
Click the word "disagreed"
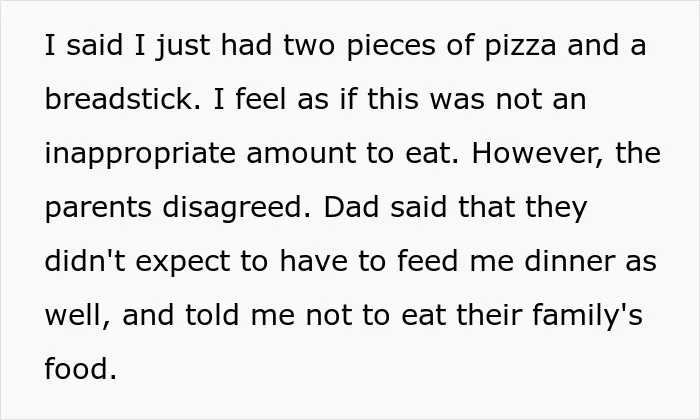coord(233,208)
